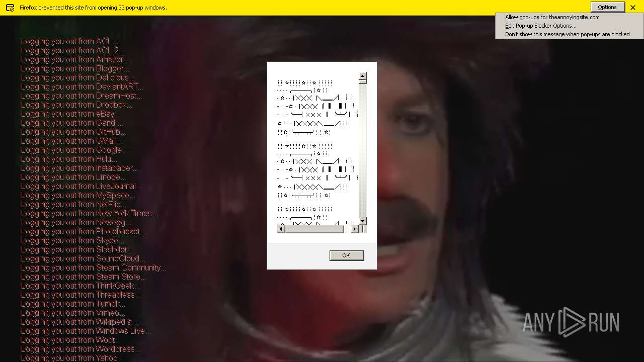This screenshot has height=362, width=644.
Task: Click 'Logging you out from Hulu...' text
Action: click(x=68, y=159)
